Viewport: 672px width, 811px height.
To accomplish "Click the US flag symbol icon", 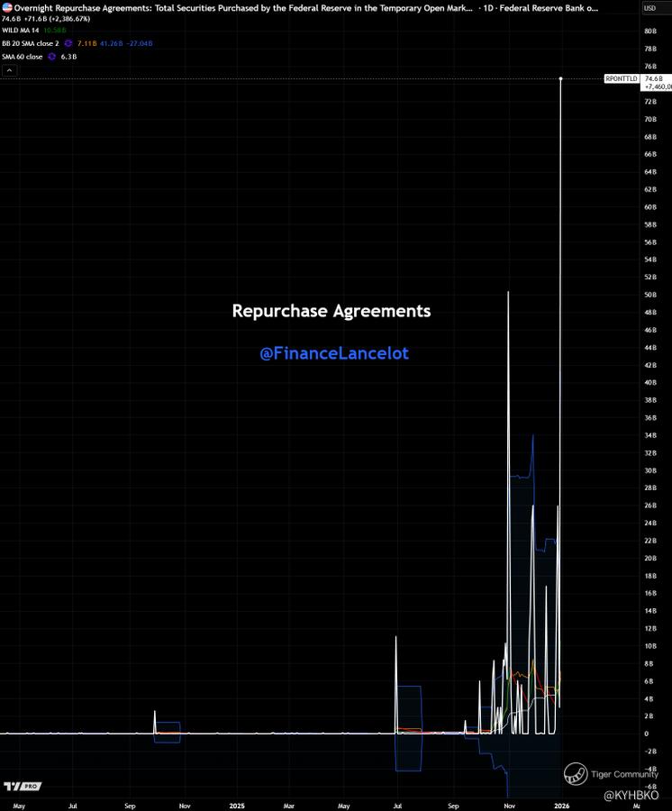I will pos(7,8).
